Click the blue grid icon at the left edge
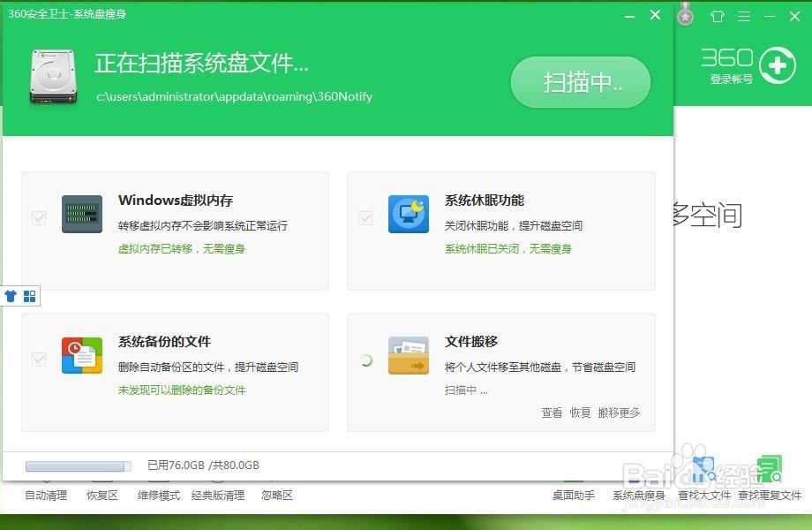 coord(29,296)
